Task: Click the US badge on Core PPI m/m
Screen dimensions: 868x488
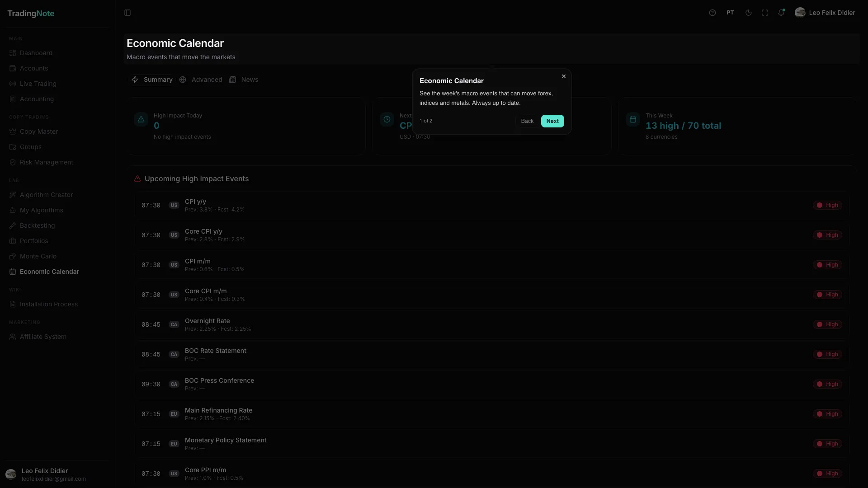Action: 174,474
